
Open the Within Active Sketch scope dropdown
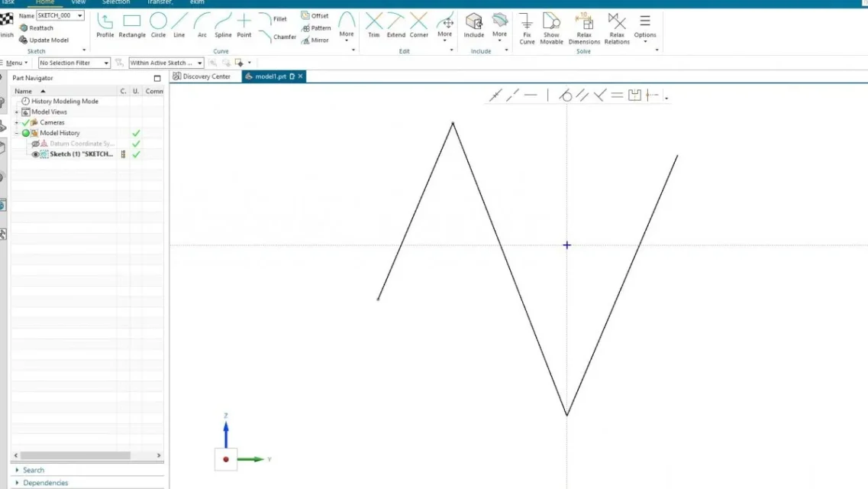pyautogui.click(x=166, y=63)
